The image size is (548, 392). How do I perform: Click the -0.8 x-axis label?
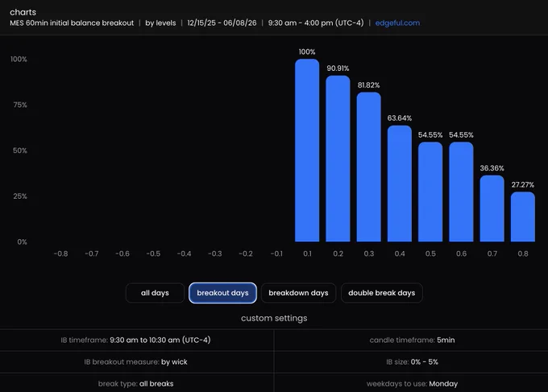point(60,254)
